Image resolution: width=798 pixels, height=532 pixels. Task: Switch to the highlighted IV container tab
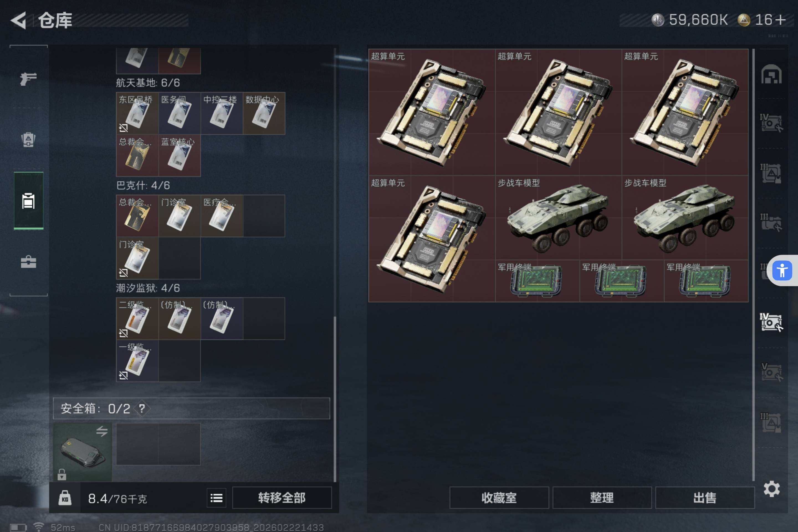771,322
